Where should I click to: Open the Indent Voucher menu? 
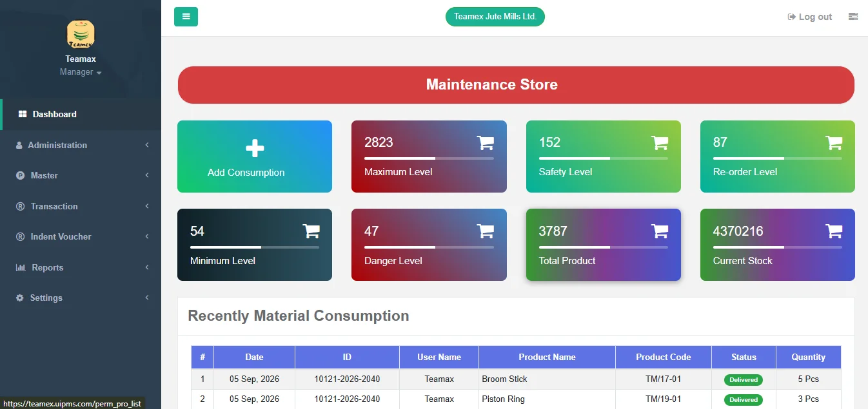click(81, 236)
